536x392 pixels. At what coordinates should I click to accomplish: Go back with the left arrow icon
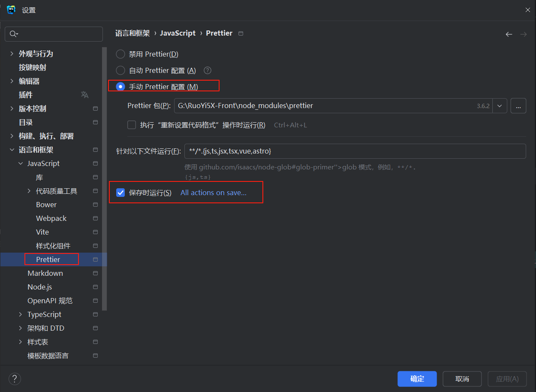(509, 34)
